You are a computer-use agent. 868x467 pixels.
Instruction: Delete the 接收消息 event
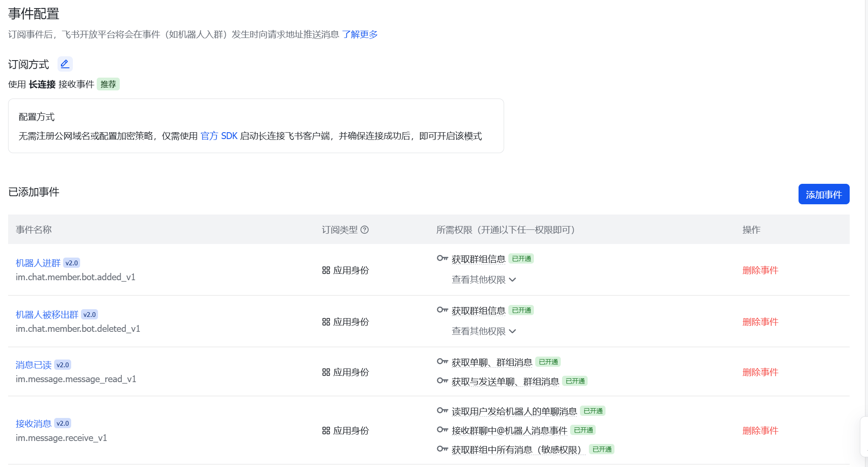click(x=760, y=431)
